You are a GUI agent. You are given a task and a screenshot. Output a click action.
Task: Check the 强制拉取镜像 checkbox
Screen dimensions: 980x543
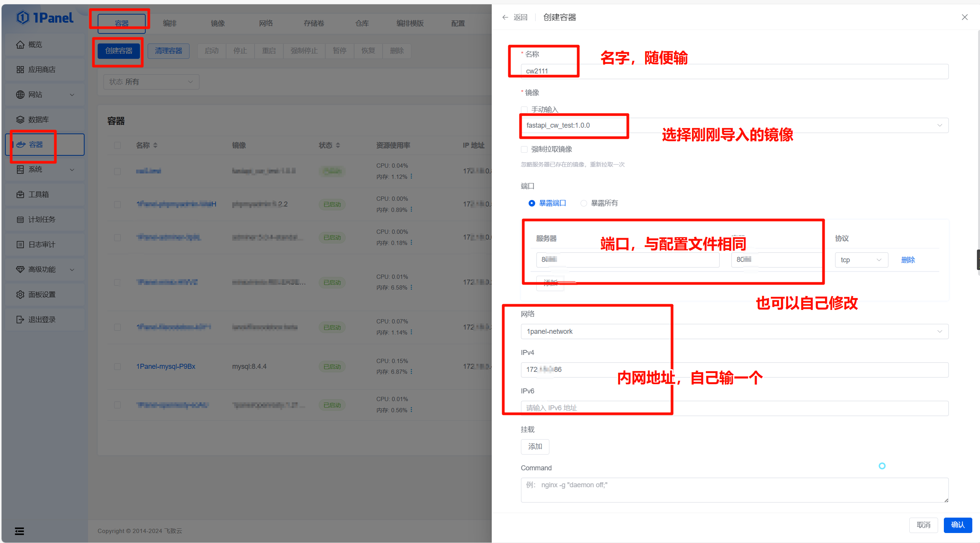pos(524,149)
